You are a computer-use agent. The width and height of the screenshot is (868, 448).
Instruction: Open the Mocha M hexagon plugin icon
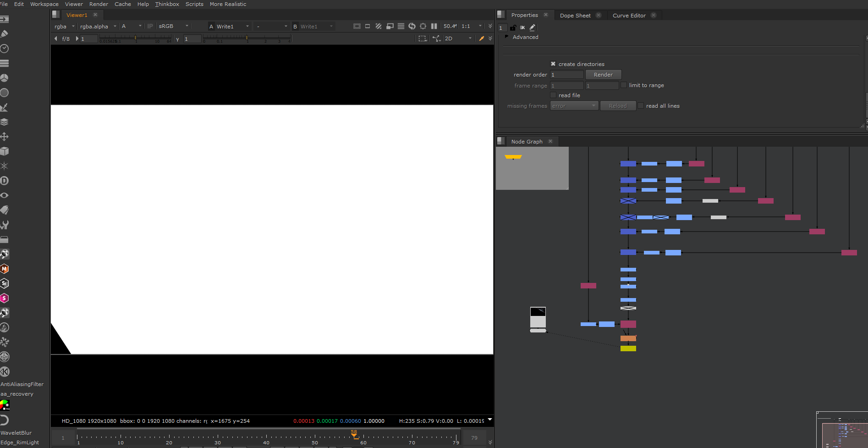point(5,269)
